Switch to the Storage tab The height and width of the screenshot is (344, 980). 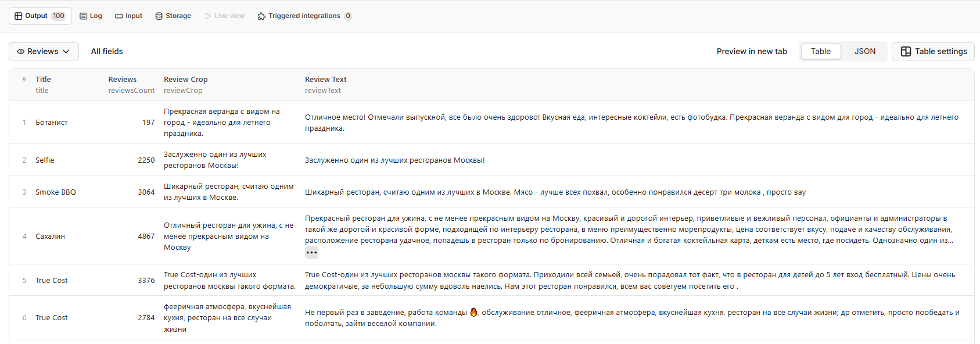(173, 16)
